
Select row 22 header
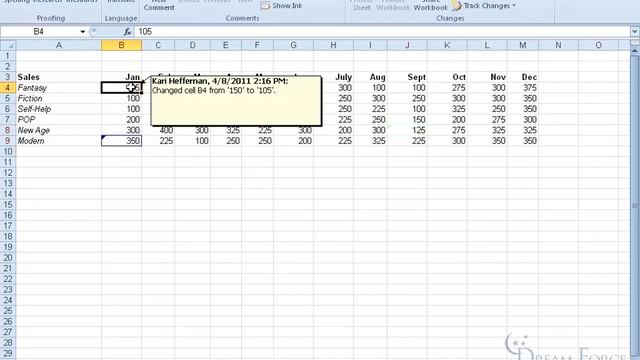8,279
